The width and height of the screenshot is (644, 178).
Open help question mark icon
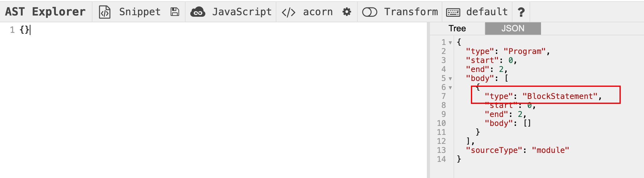pos(521,12)
